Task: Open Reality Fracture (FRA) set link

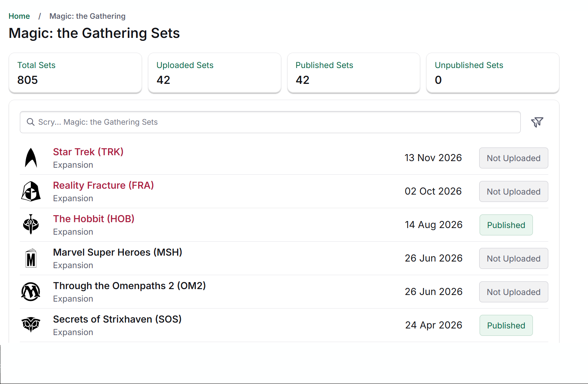Action: 103,185
